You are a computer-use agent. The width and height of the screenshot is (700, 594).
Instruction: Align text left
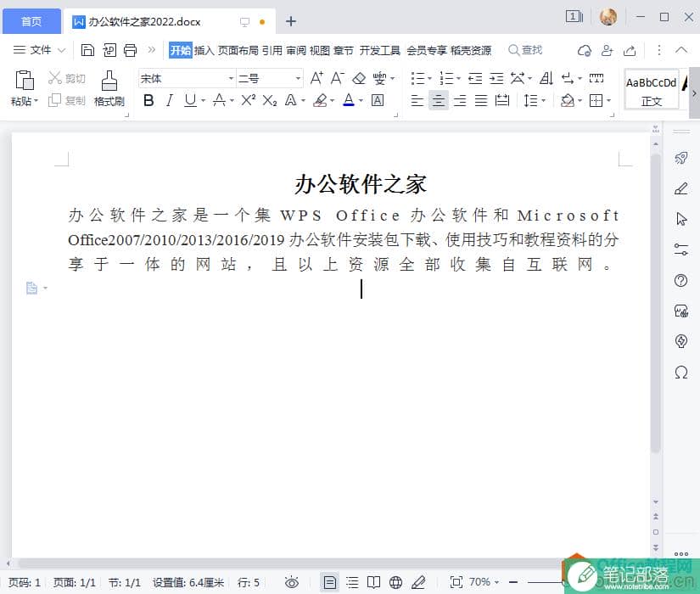(417, 100)
